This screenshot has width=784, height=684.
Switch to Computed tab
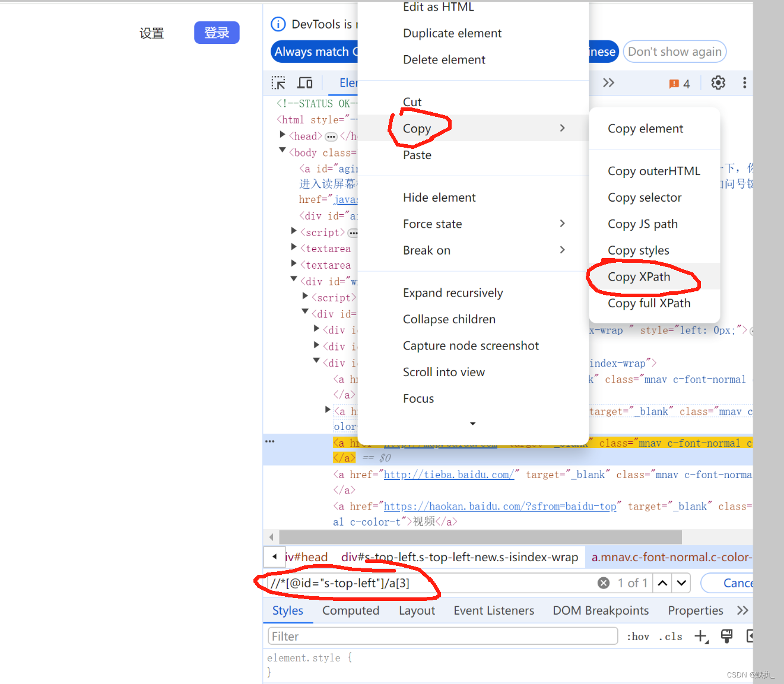click(x=351, y=610)
